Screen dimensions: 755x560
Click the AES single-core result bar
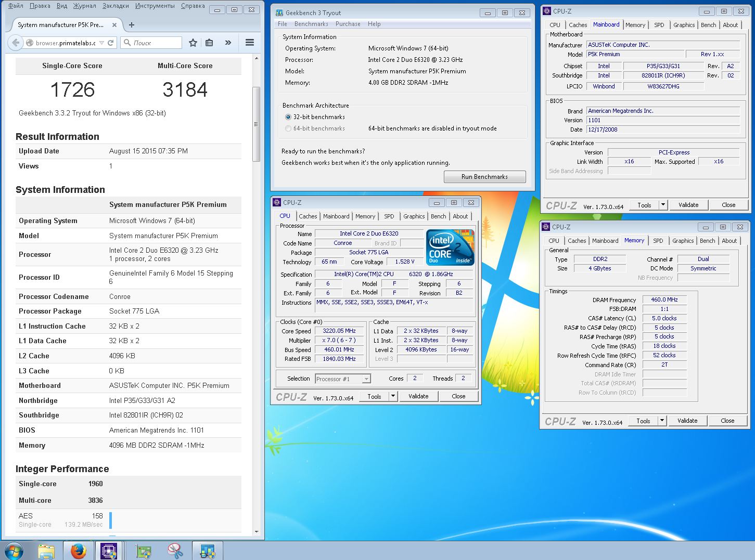coord(111,520)
